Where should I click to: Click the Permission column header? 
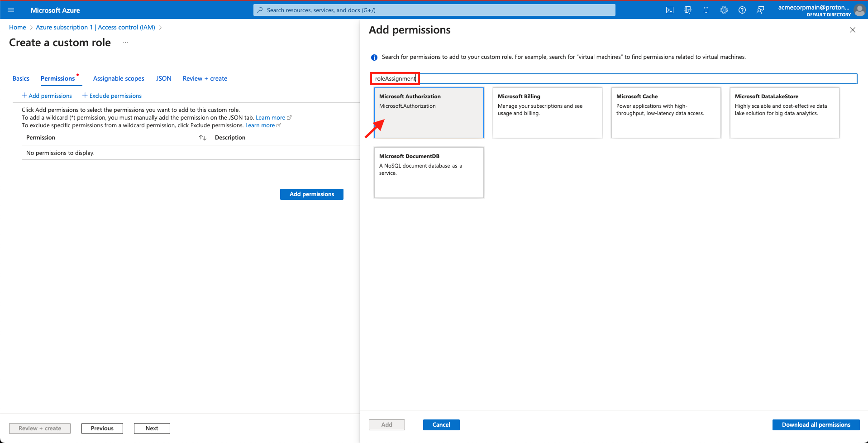point(41,138)
